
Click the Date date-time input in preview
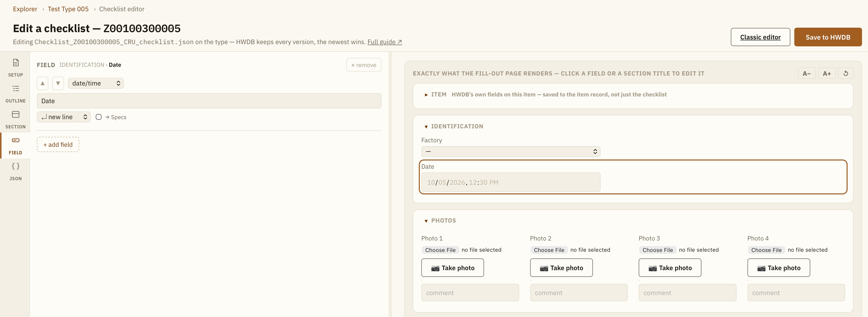coord(510,182)
